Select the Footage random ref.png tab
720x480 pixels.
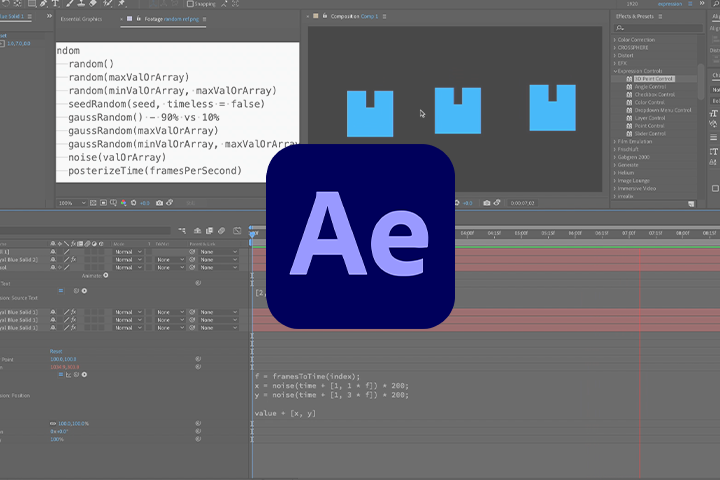tap(172, 19)
